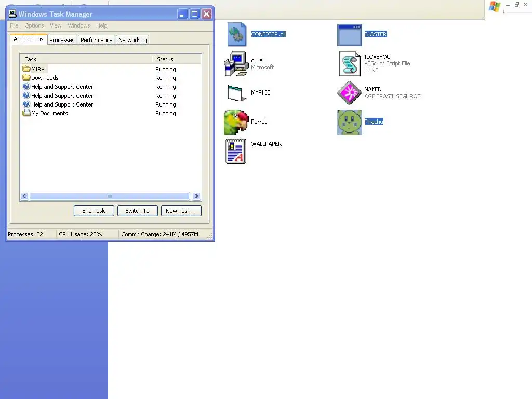Click the Task Manager title bar icon
The width and height of the screenshot is (532, 399).
pos(12,14)
